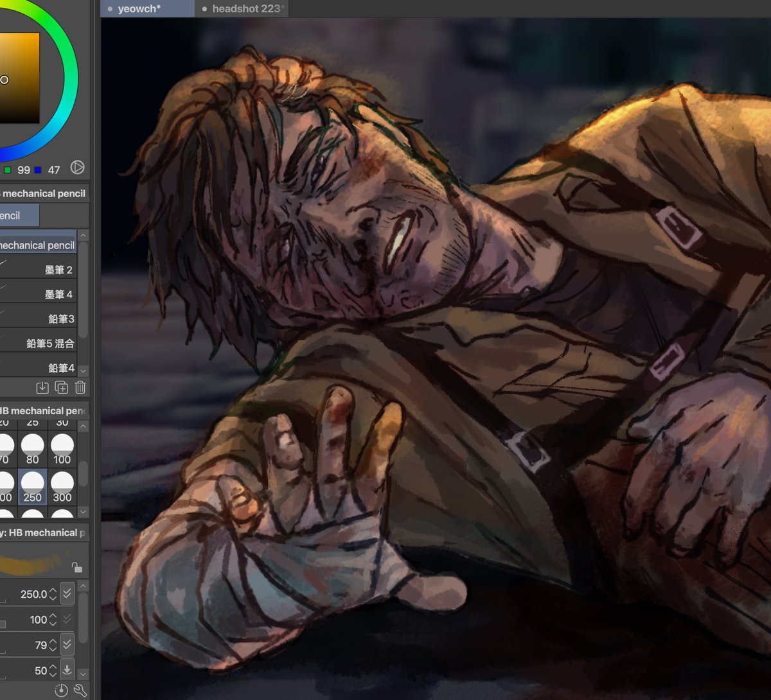Click the character's bandaged hand on canvas
This screenshot has height=700, width=771.
pos(283,546)
